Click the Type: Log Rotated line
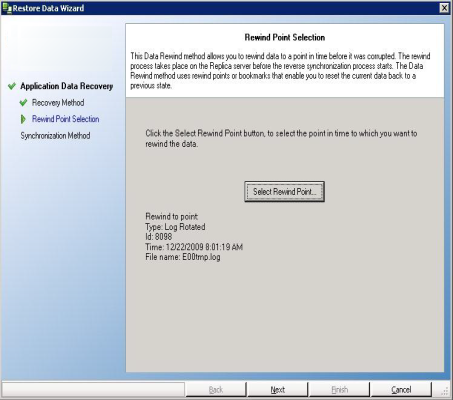 click(x=175, y=227)
